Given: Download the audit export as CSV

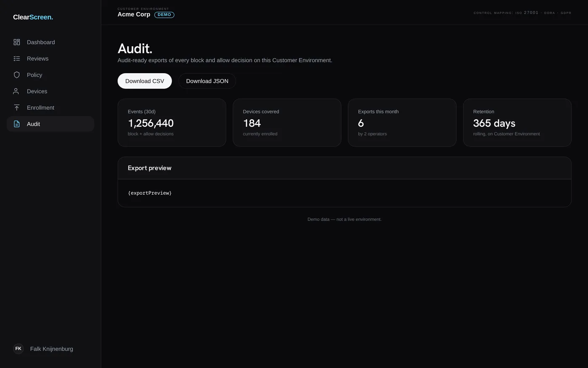Looking at the screenshot, I should click(x=144, y=81).
